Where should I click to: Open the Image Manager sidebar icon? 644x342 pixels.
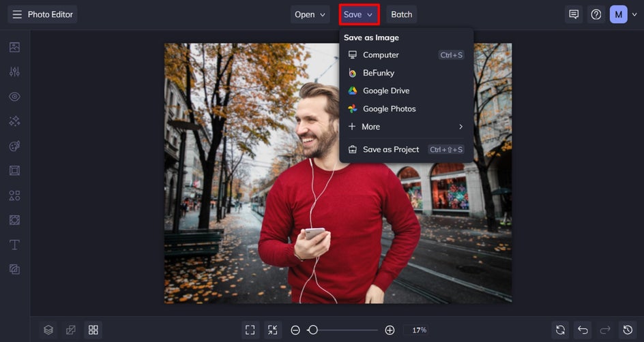coord(14,47)
